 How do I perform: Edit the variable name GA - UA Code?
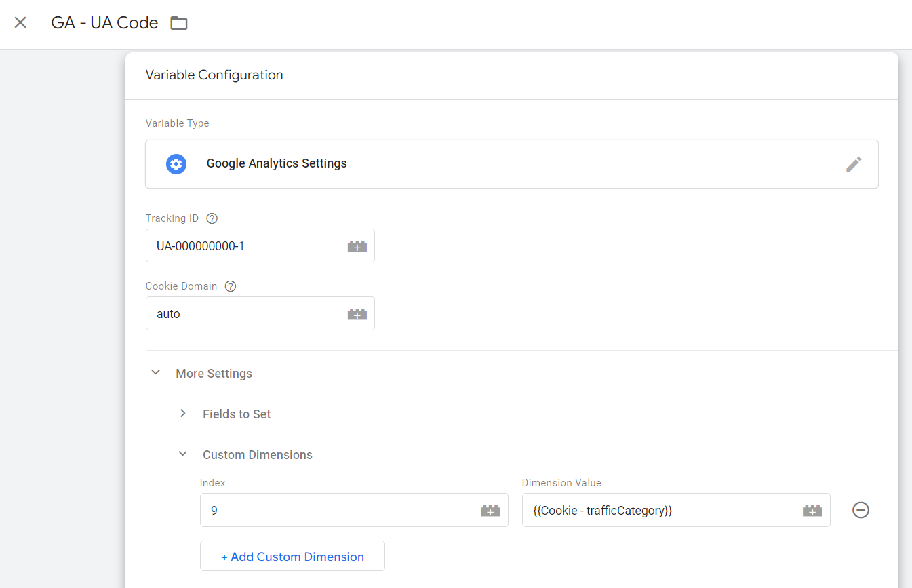point(104,23)
